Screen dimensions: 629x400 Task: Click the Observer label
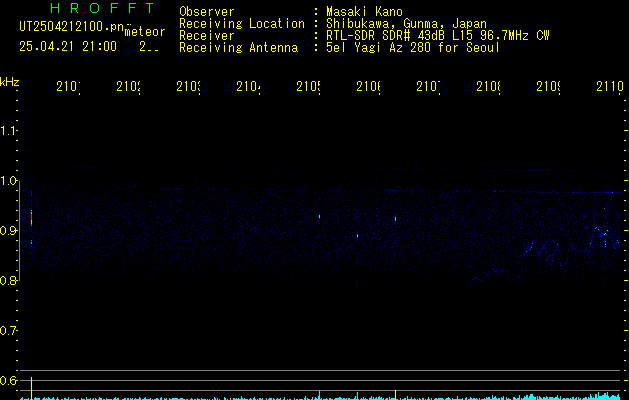pyautogui.click(x=207, y=11)
